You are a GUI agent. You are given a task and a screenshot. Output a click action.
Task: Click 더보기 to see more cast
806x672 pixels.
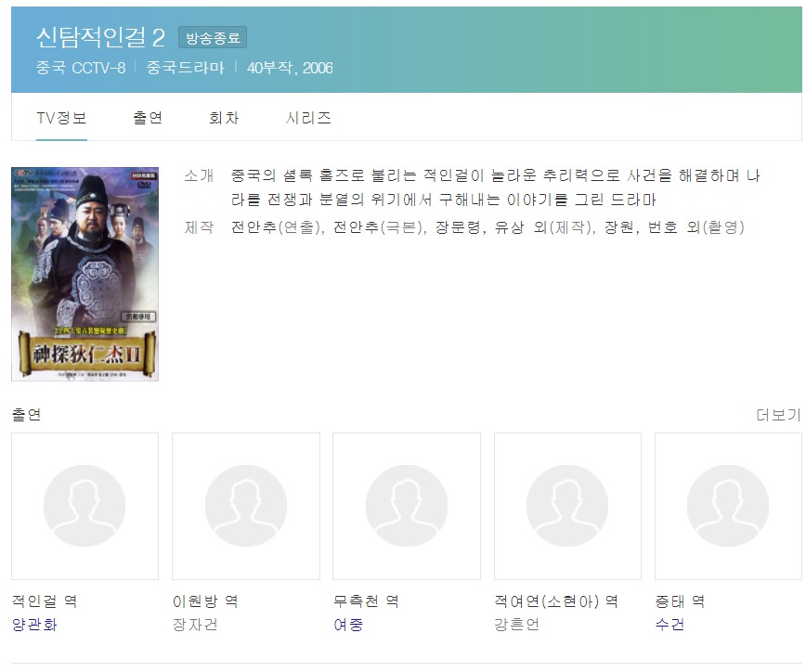tap(778, 415)
